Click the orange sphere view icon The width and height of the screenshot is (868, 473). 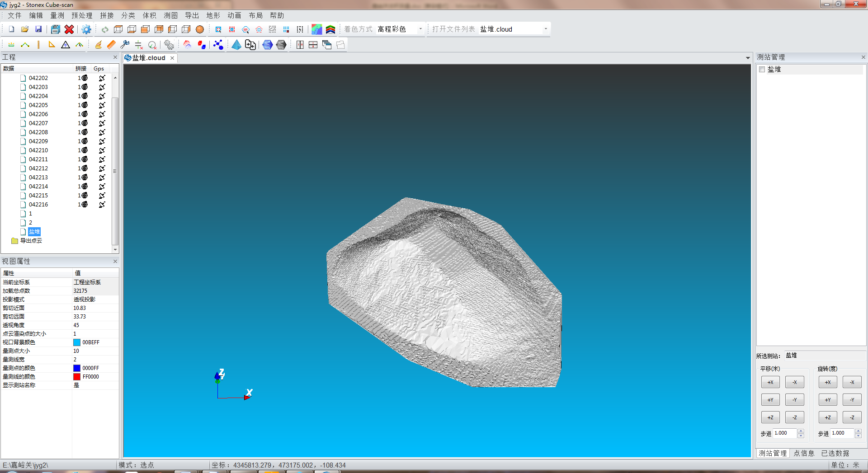(x=200, y=29)
